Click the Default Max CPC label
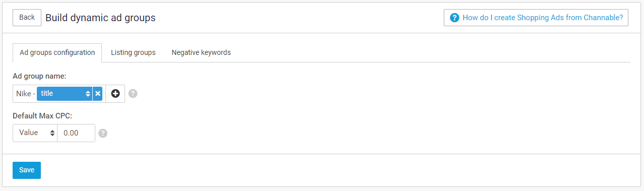 pyautogui.click(x=42, y=115)
